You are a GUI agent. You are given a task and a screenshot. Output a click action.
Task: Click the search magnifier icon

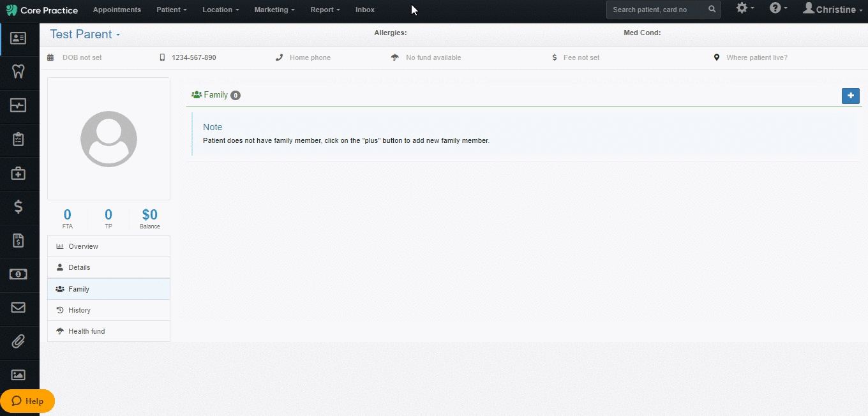[712, 10]
